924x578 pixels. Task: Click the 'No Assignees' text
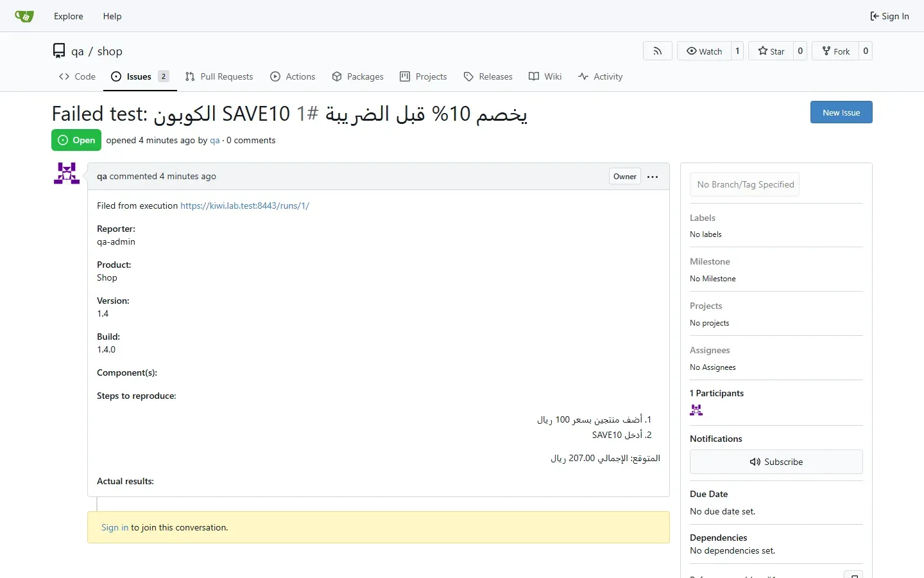point(713,367)
